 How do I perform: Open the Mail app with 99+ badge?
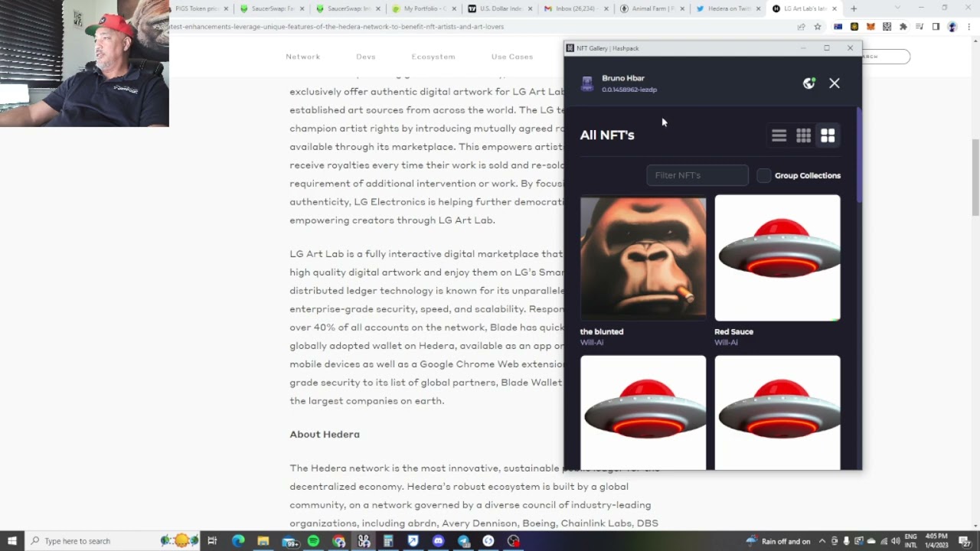(x=289, y=541)
